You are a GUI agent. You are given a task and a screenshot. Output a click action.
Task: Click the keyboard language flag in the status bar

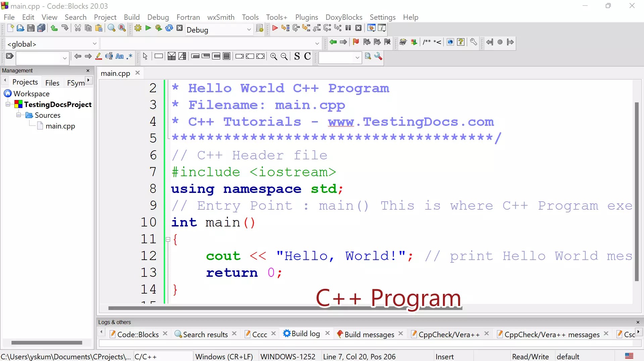tap(629, 356)
